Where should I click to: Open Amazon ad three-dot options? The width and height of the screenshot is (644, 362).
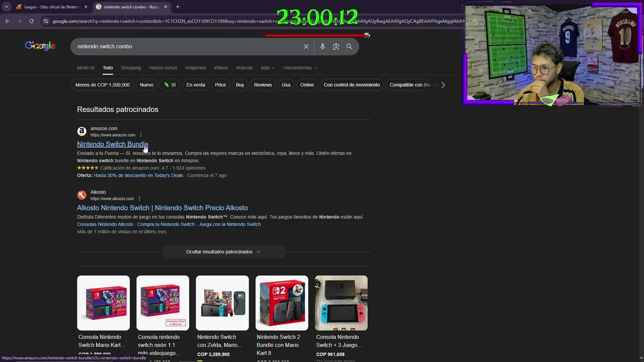(x=141, y=135)
